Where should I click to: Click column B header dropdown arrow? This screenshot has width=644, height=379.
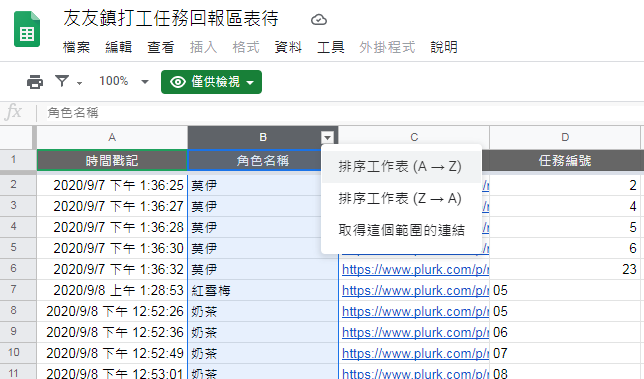tap(327, 138)
